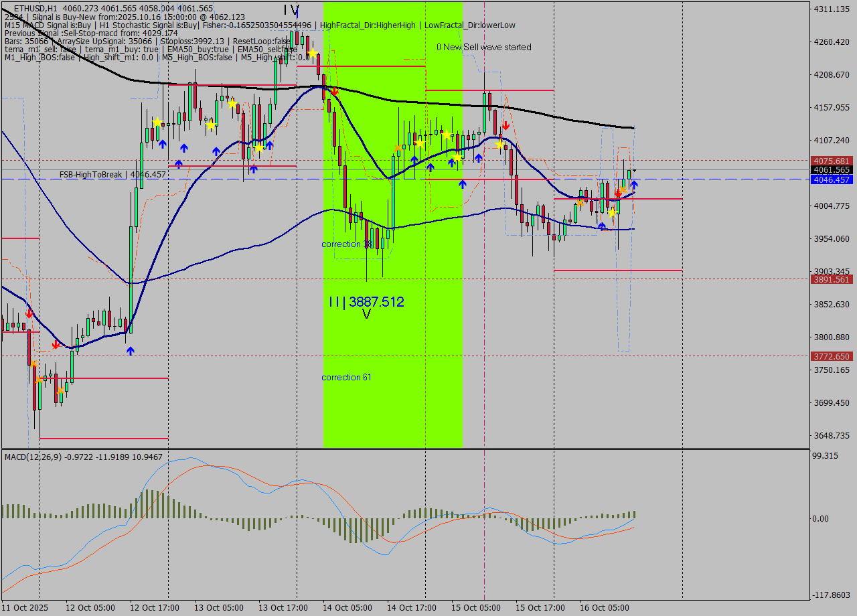Click the red 3772.650 price level tag
The width and height of the screenshot is (857, 616).
pyautogui.click(x=831, y=357)
